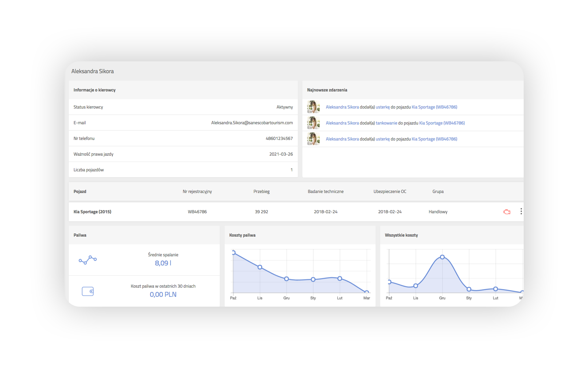This screenshot has width=588, height=368.
Task: Open 'usterkę' link in first event
Action: pyautogui.click(x=383, y=107)
